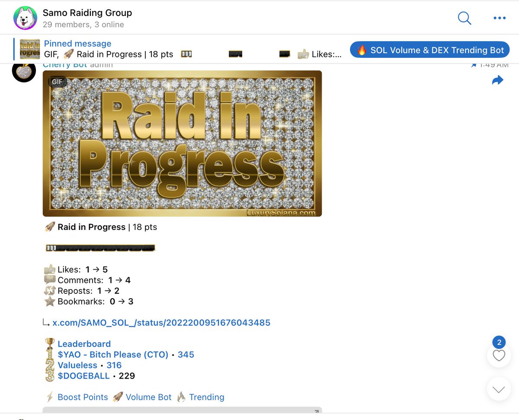Open Boost Points link
Viewport: 519px width, 420px height.
point(83,397)
